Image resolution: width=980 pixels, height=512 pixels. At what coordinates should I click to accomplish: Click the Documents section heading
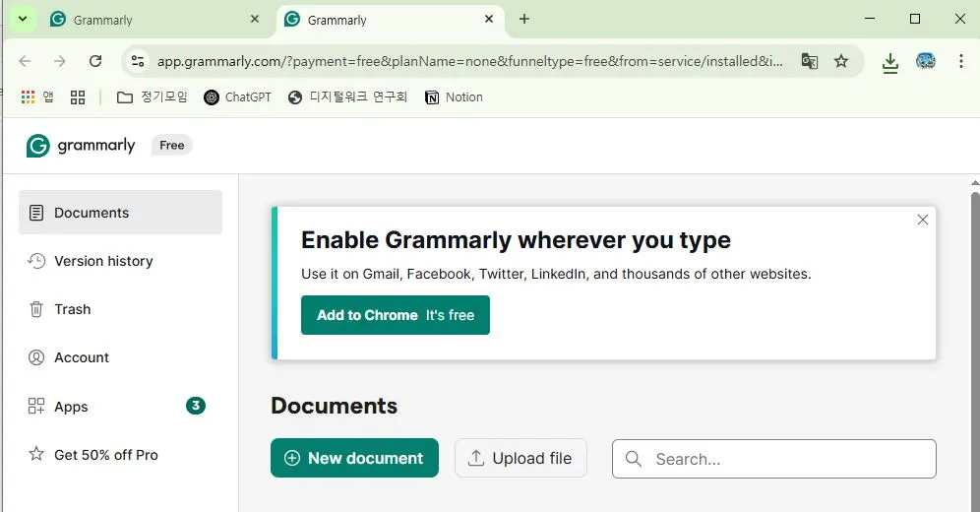click(x=335, y=406)
